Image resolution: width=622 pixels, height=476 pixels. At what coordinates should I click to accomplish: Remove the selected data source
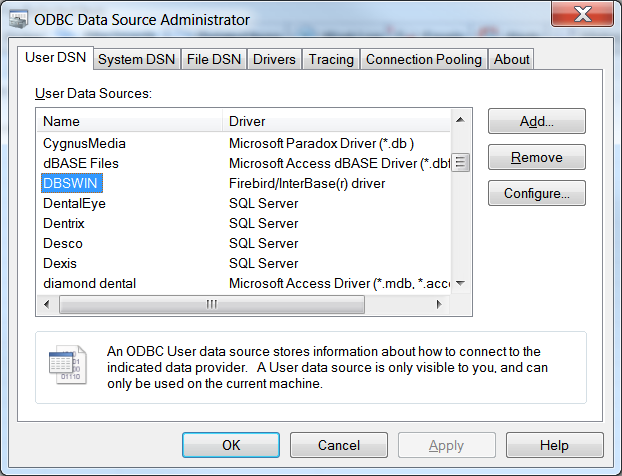coord(537,157)
